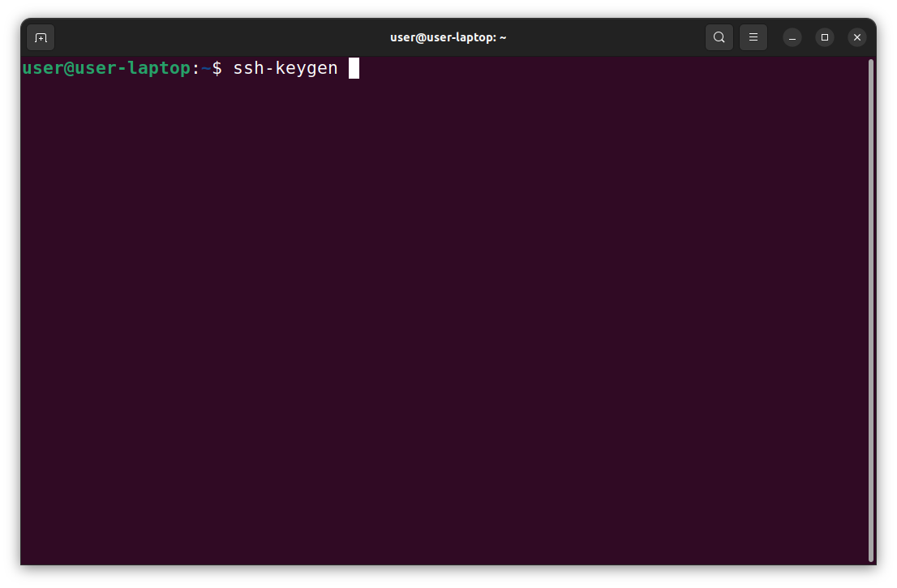This screenshot has width=897, height=588.
Task: Click title bar space between title and search
Action: [x=608, y=37]
